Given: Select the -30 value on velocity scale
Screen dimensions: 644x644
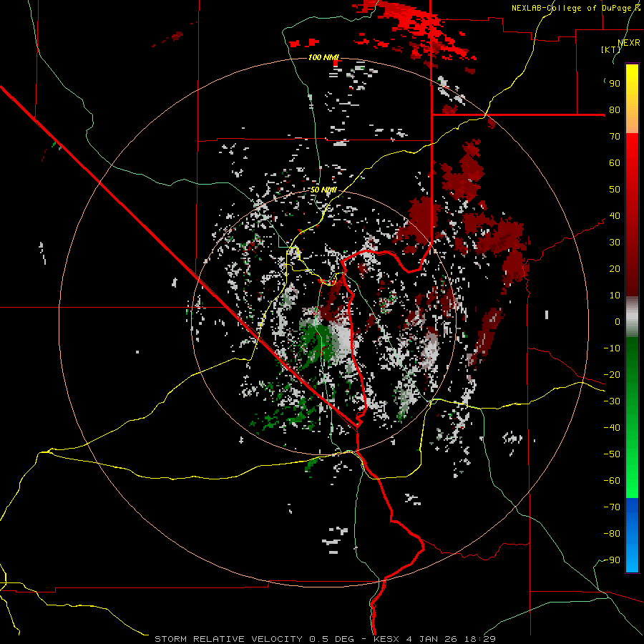Looking at the screenshot, I should [x=612, y=401].
